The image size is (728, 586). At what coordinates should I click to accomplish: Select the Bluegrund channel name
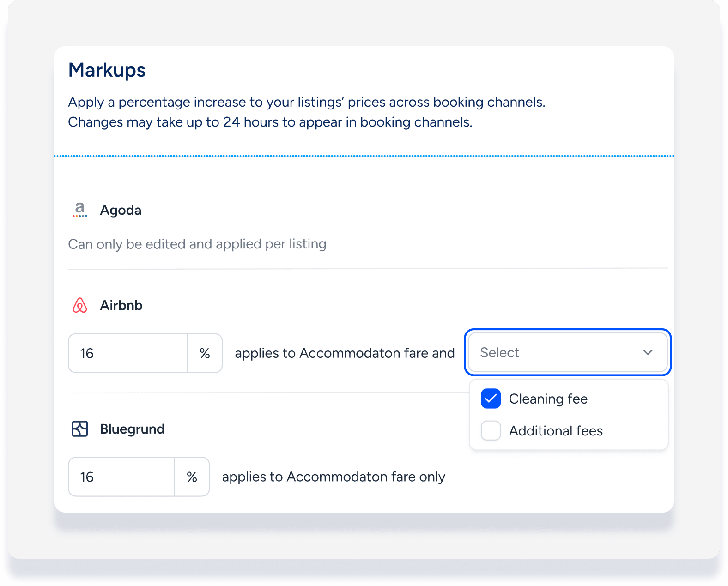pos(132,429)
